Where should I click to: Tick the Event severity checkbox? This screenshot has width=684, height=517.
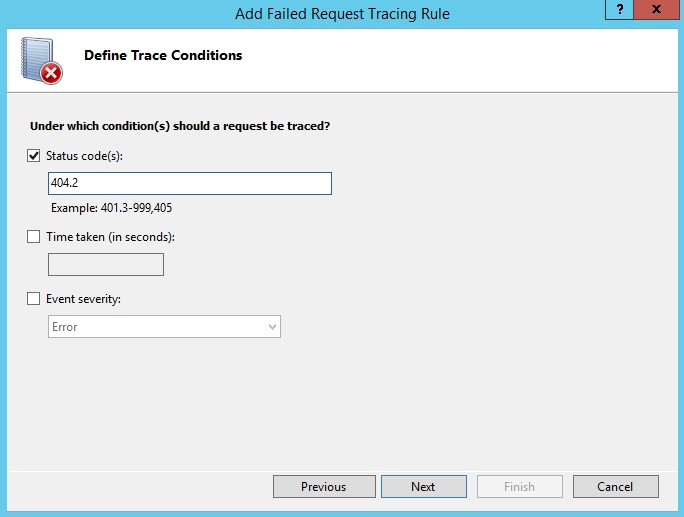coord(34,299)
